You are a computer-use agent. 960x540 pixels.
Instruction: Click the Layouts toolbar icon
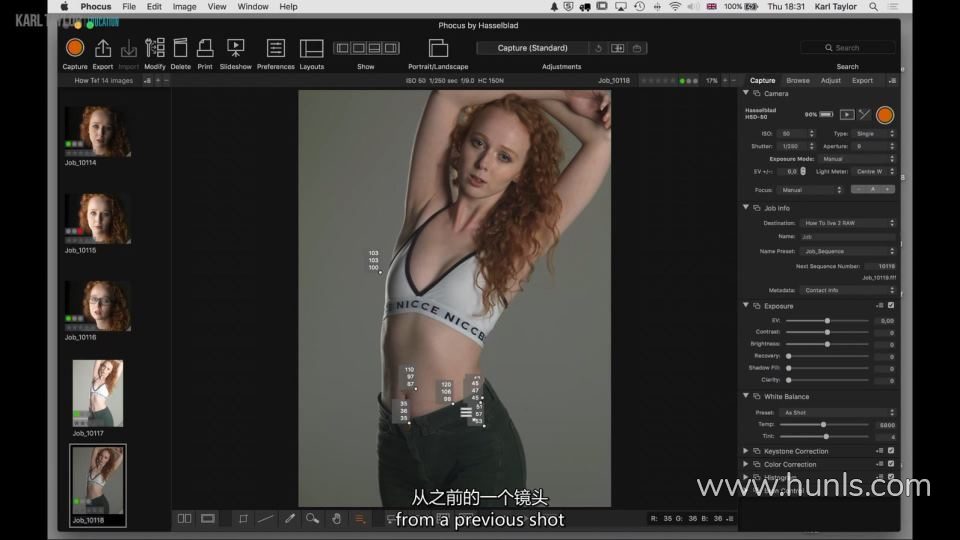pos(311,48)
